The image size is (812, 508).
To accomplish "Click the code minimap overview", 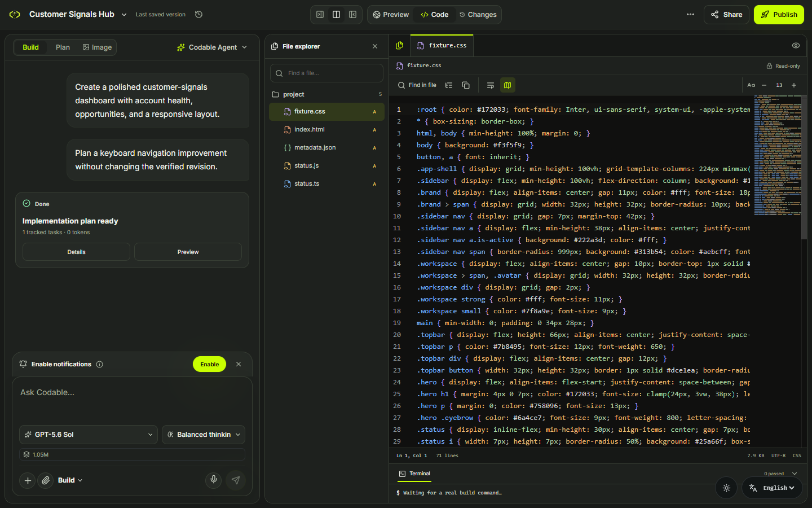I will coord(778,156).
